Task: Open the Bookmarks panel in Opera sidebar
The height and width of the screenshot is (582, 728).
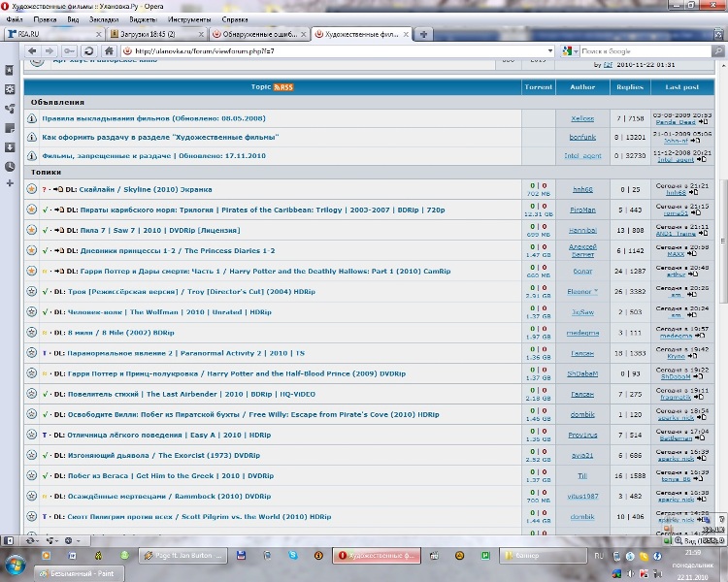Action: pyautogui.click(x=9, y=70)
